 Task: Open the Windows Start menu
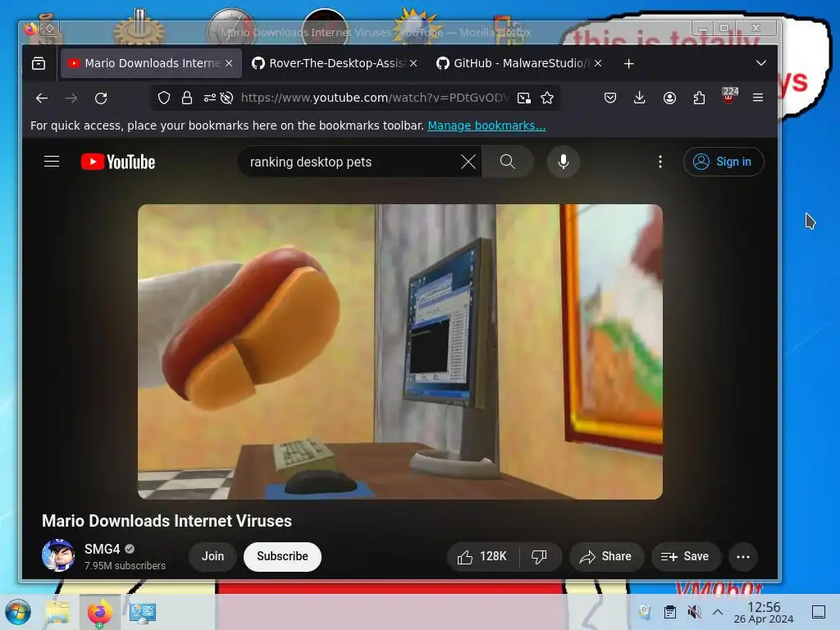pyautogui.click(x=18, y=612)
